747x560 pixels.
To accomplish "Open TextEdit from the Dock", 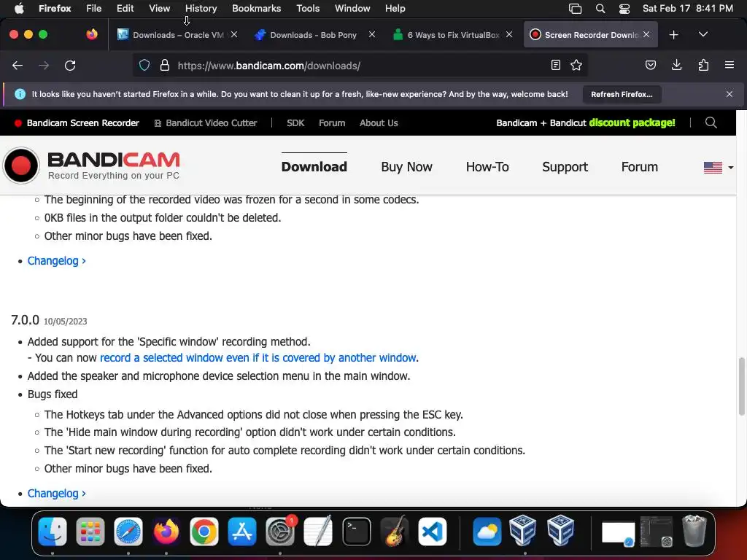I will 318,532.
